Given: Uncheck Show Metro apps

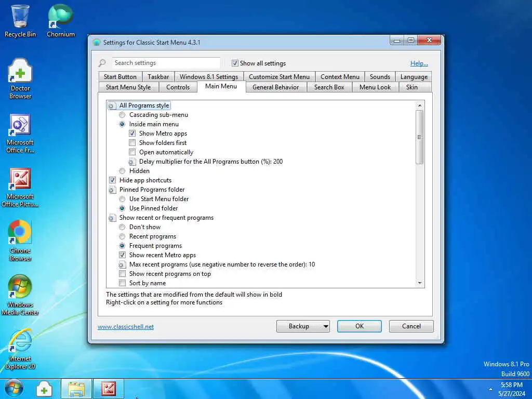Looking at the screenshot, I should [132, 134].
